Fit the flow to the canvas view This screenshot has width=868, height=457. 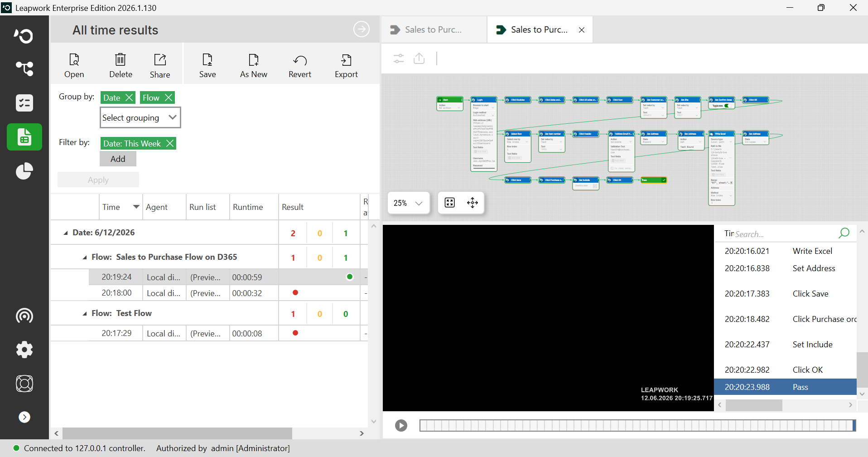[449, 203]
